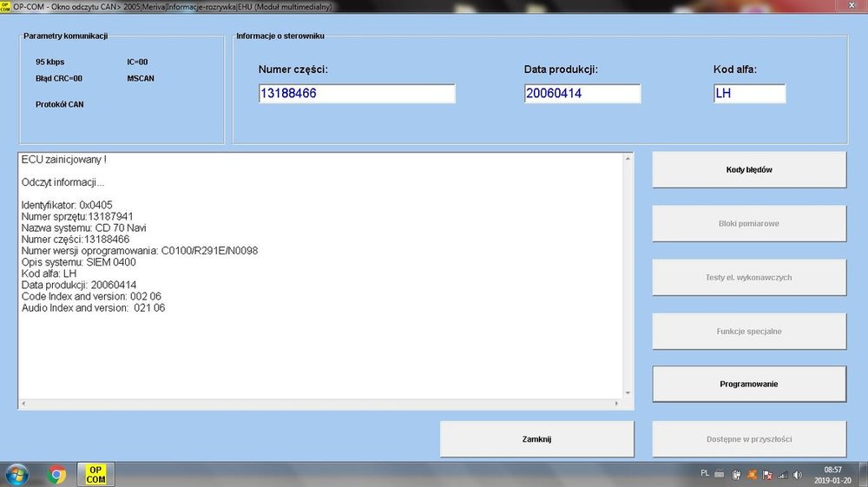Select the Data produkcji field

tap(582, 94)
